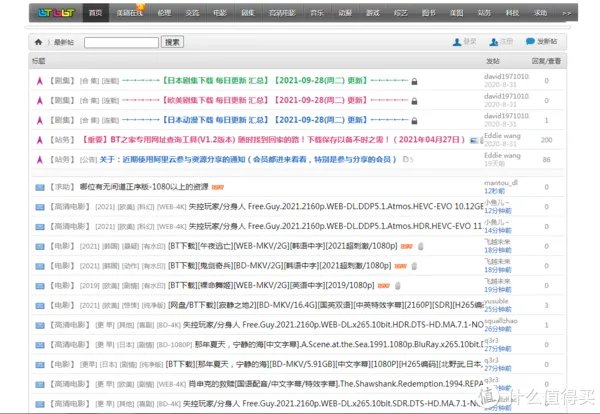Open 关于近期使用阿里云 notice thread
Screen dimensions: 600x414
pyautogui.click(x=248, y=159)
